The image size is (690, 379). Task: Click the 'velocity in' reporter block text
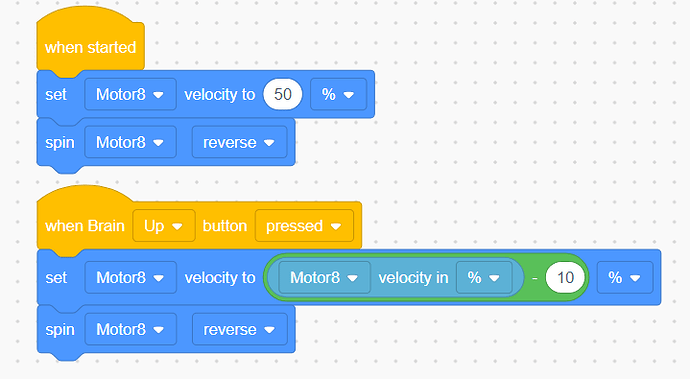[413, 278]
